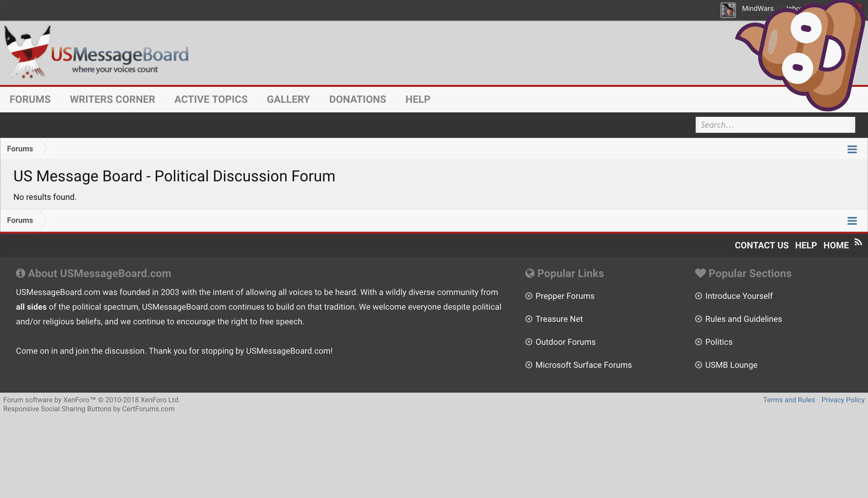This screenshot has width=868, height=498.
Task: Switch to the Writers Corner tab
Action: tap(112, 99)
